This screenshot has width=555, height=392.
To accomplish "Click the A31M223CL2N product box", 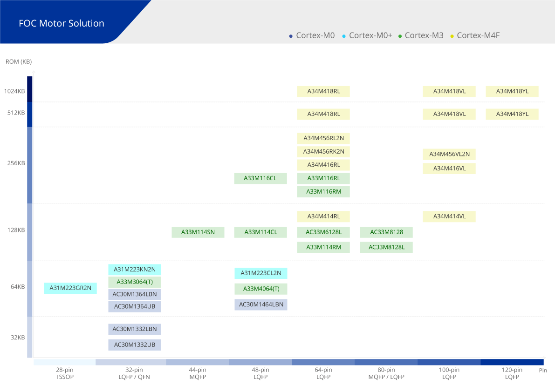I will pyautogui.click(x=261, y=273).
